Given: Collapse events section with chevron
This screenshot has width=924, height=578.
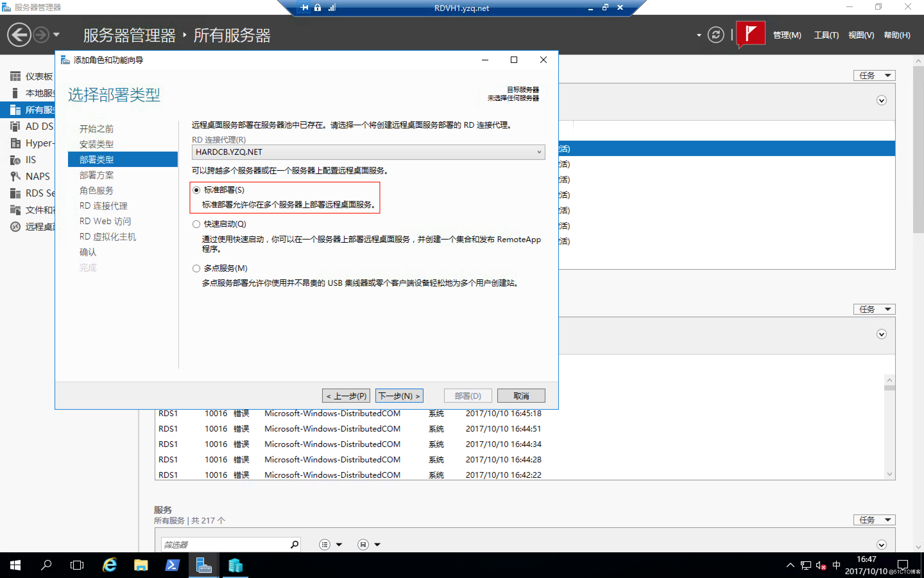Looking at the screenshot, I should click(881, 334).
